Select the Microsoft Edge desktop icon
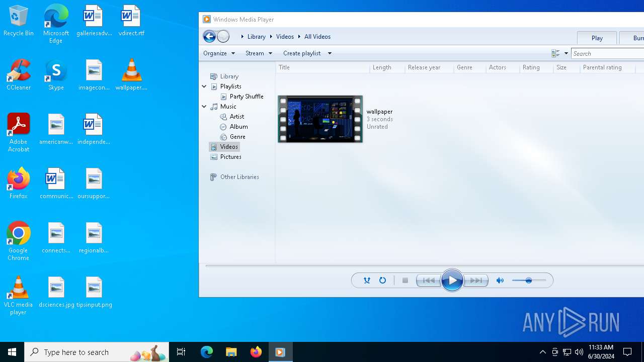Image resolution: width=644 pixels, height=362 pixels. tap(56, 24)
